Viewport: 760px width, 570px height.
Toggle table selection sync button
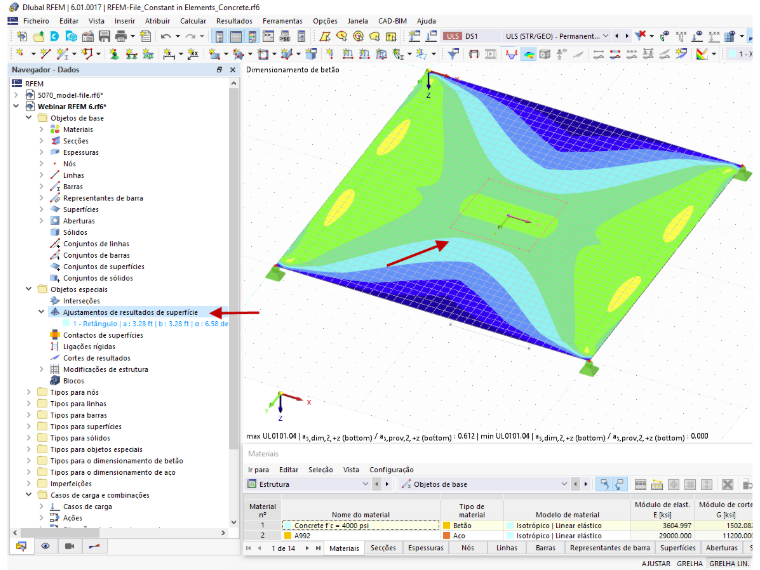[604, 484]
